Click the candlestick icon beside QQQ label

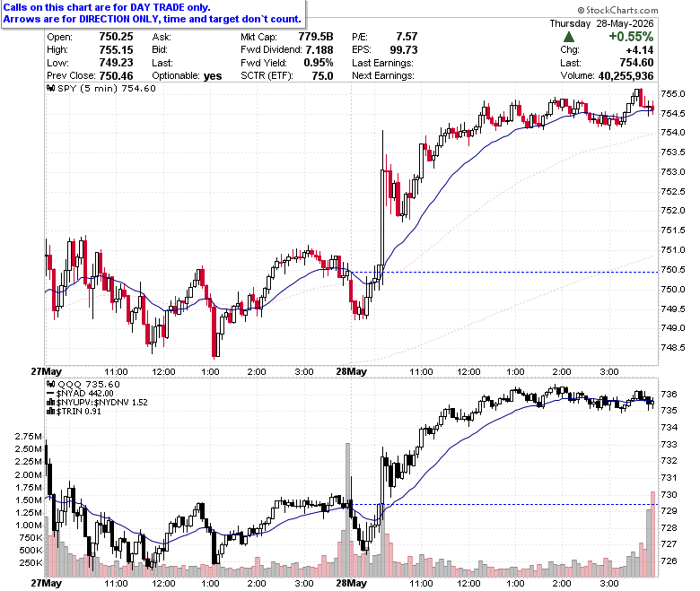coord(51,384)
